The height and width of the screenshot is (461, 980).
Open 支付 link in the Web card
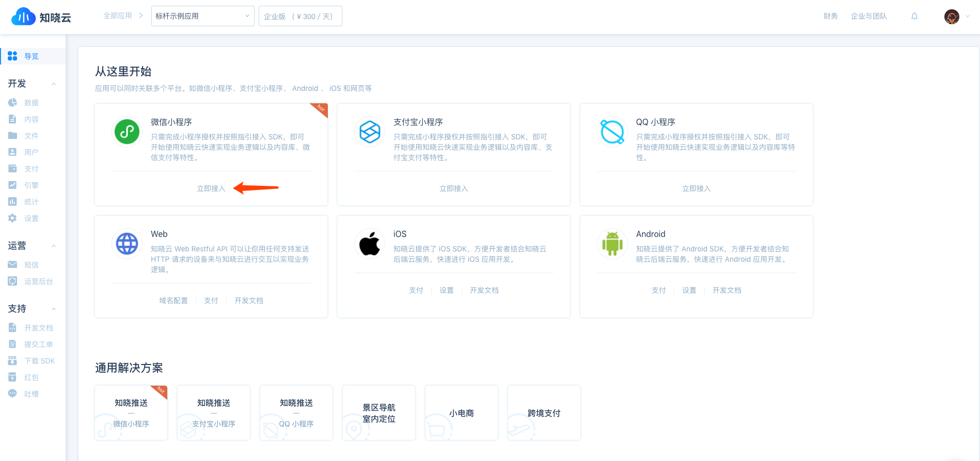(211, 300)
